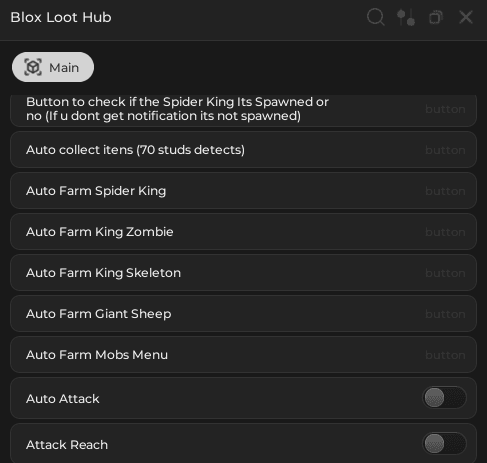
Task: Turn on the Attack Reach toggle
Action: click(444, 443)
